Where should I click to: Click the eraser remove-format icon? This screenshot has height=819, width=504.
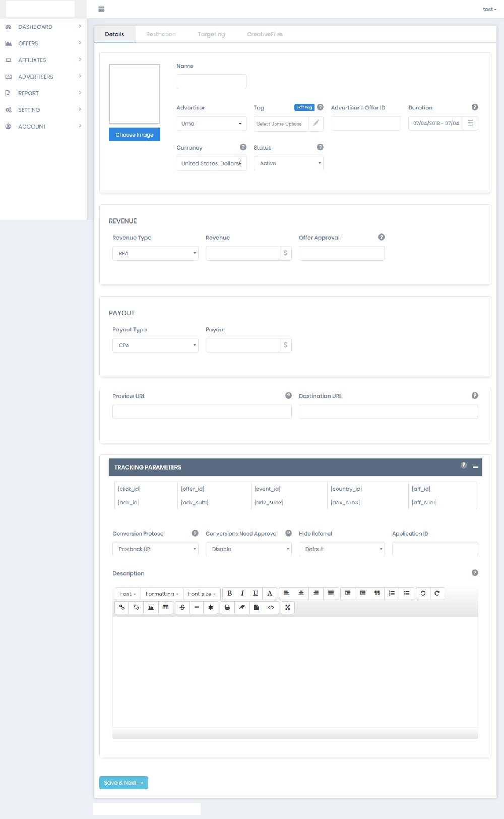click(242, 608)
